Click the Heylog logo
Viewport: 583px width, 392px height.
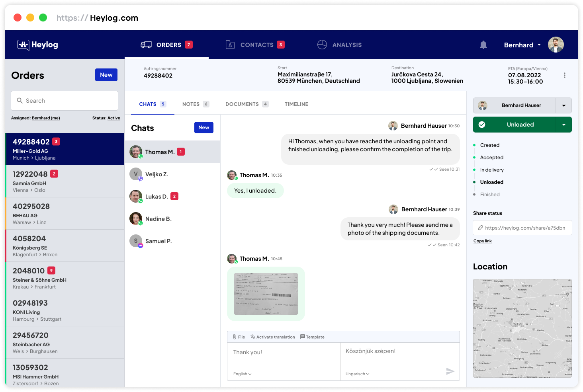coord(38,45)
